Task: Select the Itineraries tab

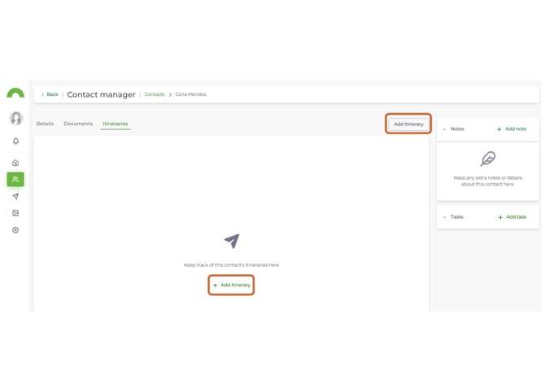Action: (x=116, y=124)
